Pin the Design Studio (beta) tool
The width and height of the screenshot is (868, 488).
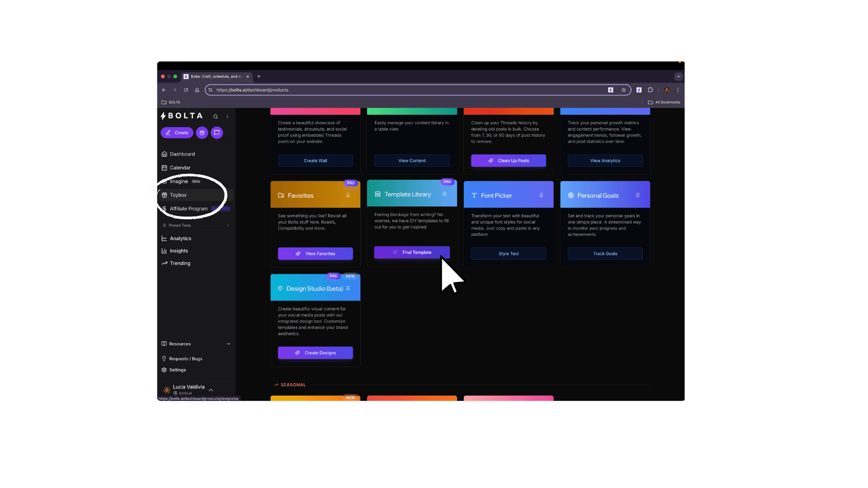coord(348,288)
